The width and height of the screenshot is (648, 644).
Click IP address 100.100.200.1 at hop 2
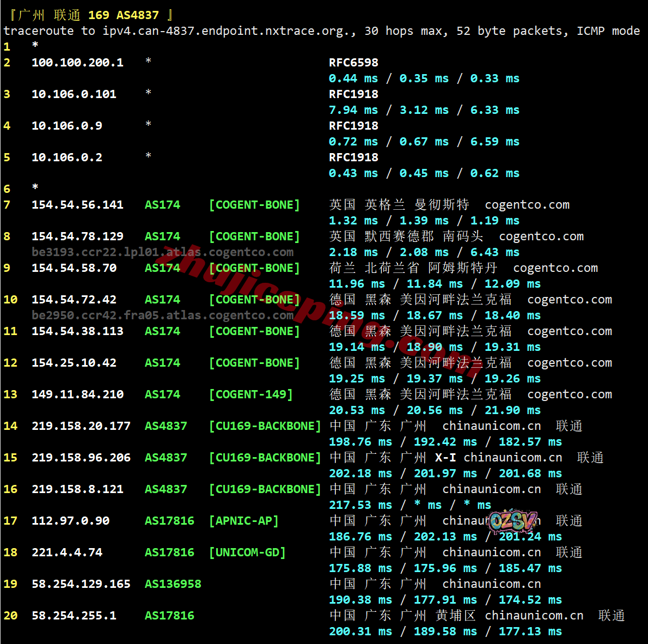point(77,63)
